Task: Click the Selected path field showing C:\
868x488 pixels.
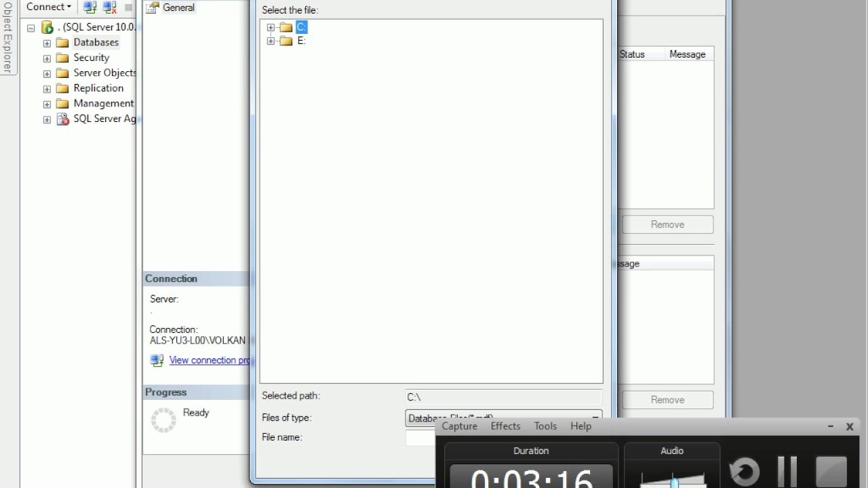Action: (x=503, y=397)
